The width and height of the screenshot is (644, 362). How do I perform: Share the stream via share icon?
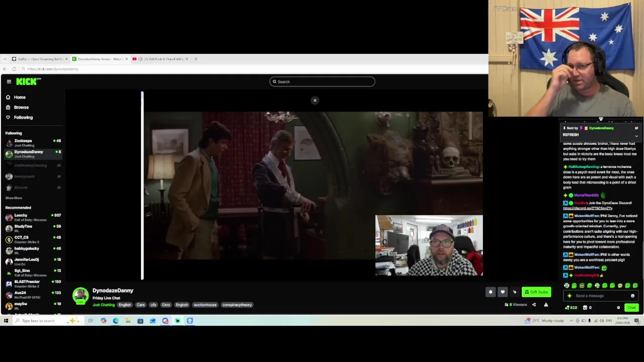coord(534,305)
